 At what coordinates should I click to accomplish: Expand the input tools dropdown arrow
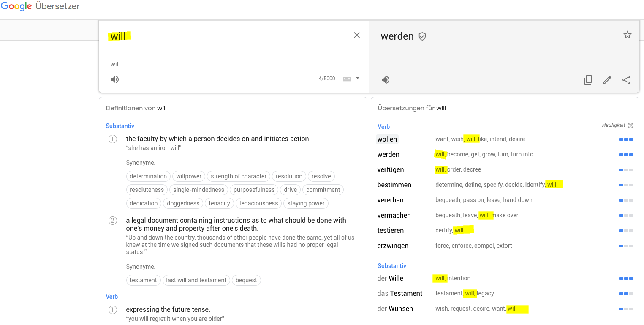(x=358, y=78)
